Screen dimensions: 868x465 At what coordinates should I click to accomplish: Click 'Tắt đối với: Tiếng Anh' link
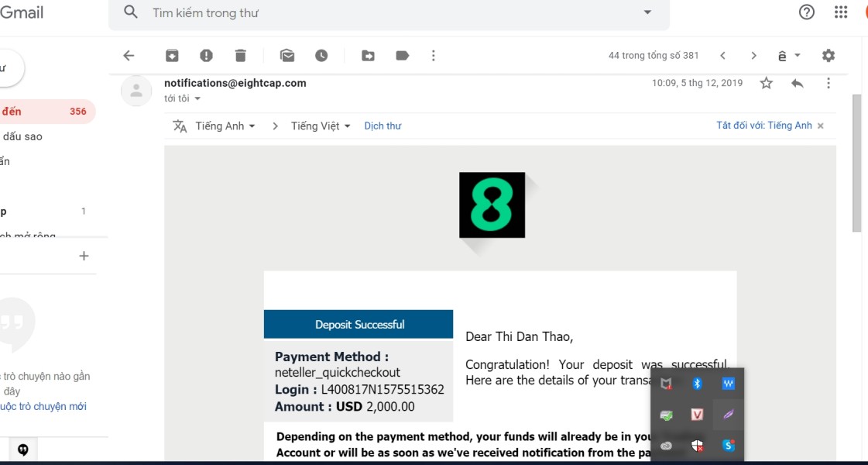click(764, 126)
